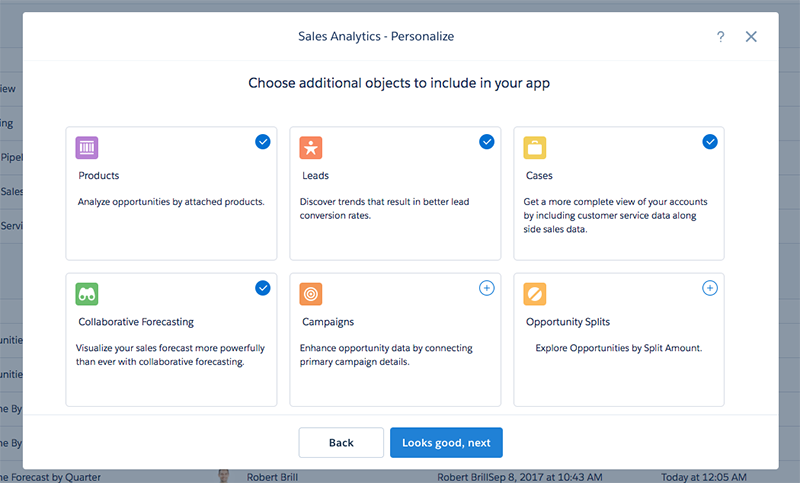The width and height of the screenshot is (800, 483).
Task: Click 'Sales Analytics - Personalize' title
Action: click(376, 37)
